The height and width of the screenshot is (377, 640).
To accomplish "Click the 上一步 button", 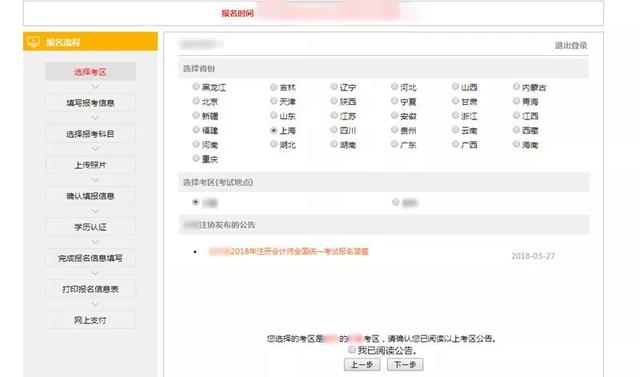I will (x=362, y=364).
